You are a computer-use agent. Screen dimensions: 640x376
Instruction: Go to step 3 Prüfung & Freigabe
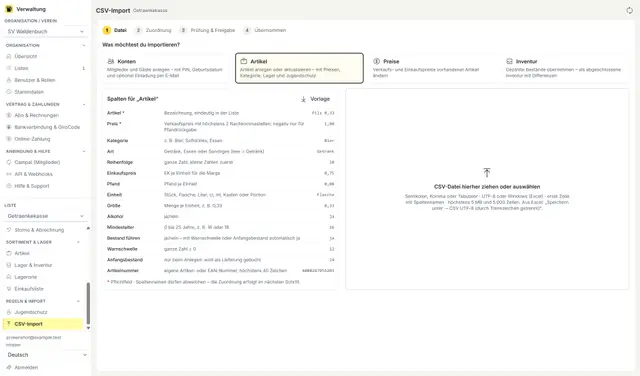coord(208,30)
